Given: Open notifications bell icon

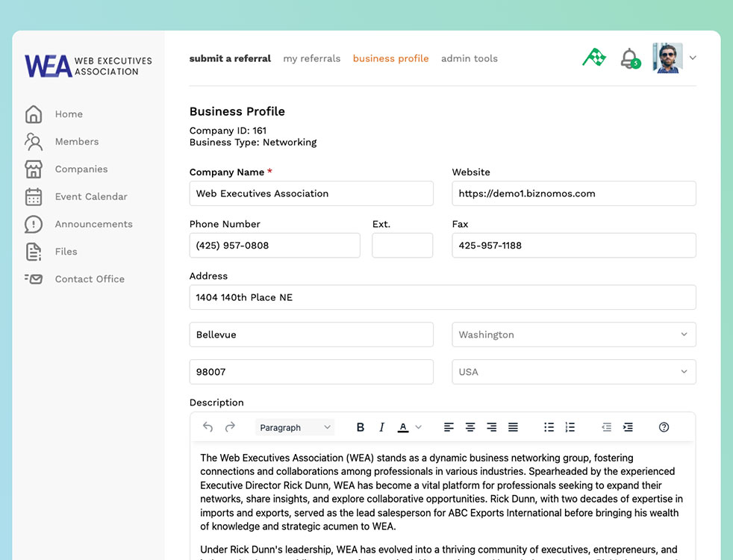Looking at the screenshot, I should pos(630,58).
